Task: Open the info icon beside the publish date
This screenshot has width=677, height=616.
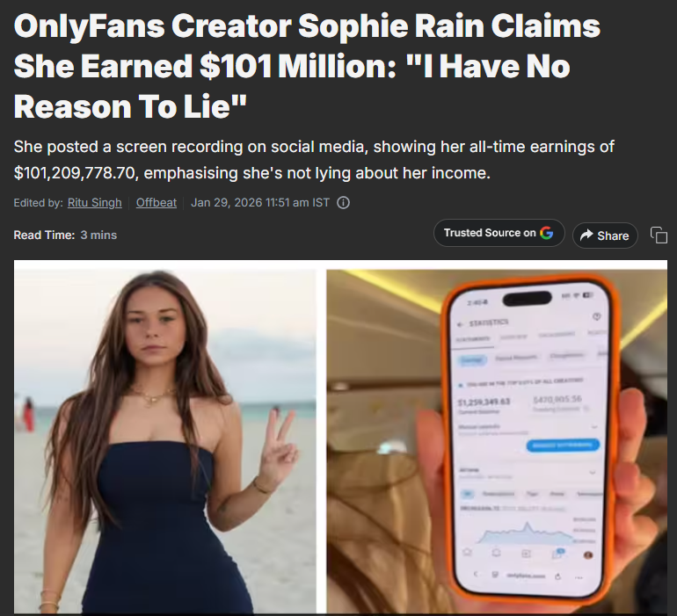Action: 343,202
